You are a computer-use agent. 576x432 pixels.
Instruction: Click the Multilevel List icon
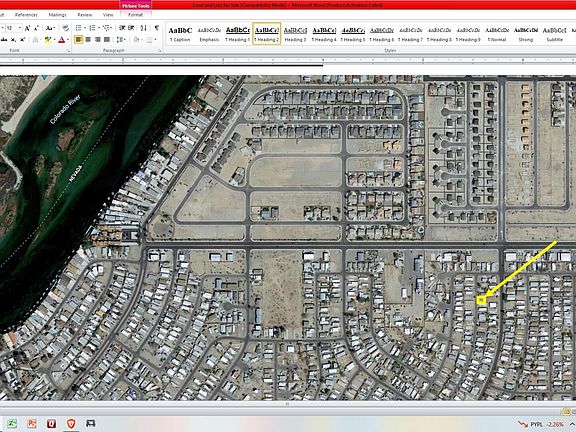107,28
